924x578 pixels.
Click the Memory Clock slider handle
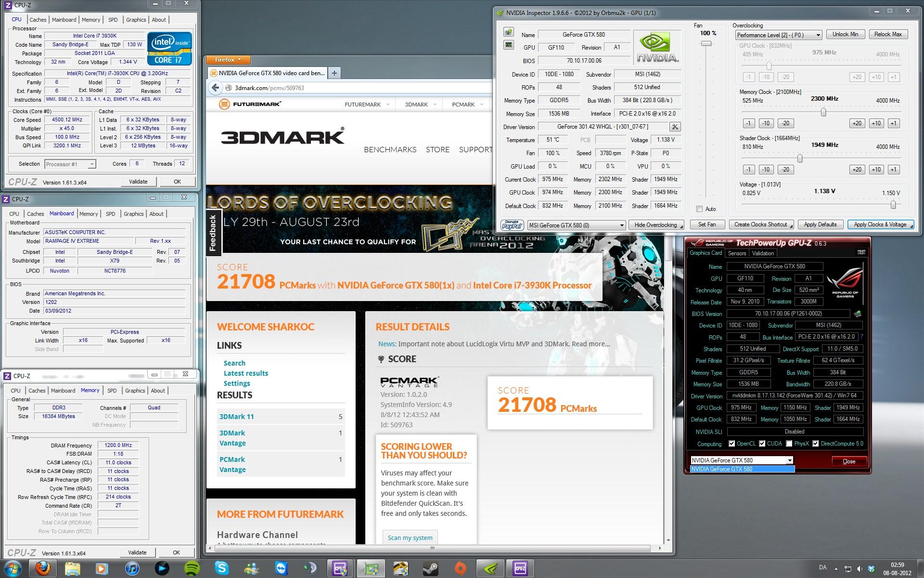[823, 112]
